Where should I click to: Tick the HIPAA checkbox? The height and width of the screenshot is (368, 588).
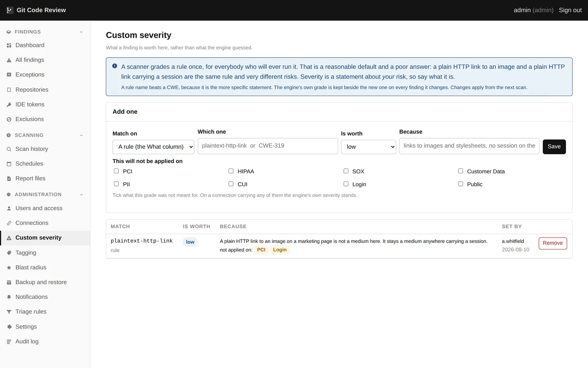[x=231, y=171]
